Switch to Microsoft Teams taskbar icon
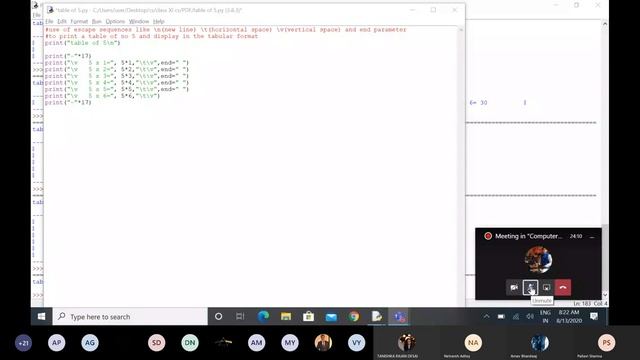Screen dimensions: 640x360 399,316
